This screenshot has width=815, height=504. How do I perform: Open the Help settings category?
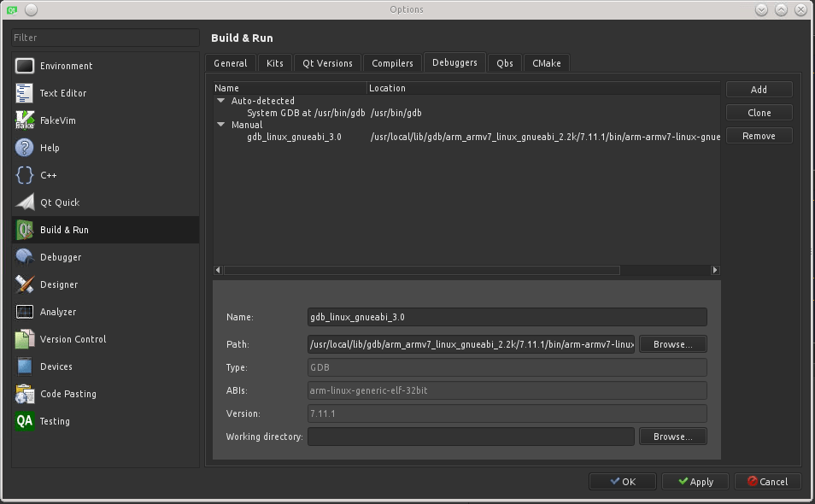106,148
